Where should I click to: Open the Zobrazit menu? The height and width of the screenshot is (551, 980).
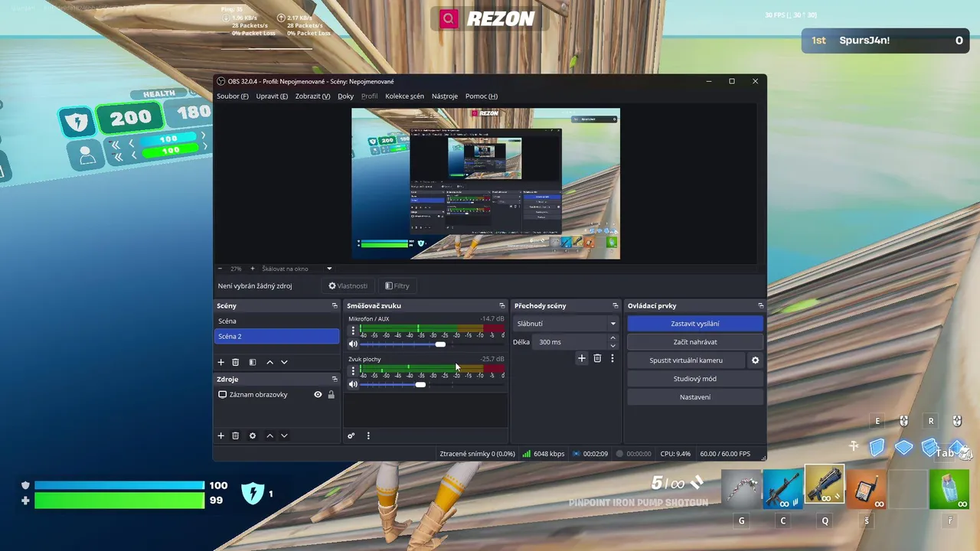coord(312,96)
